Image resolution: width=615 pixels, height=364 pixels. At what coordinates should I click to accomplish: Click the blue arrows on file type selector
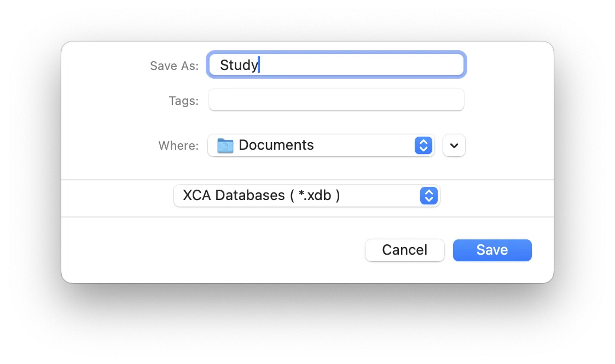coord(429,196)
